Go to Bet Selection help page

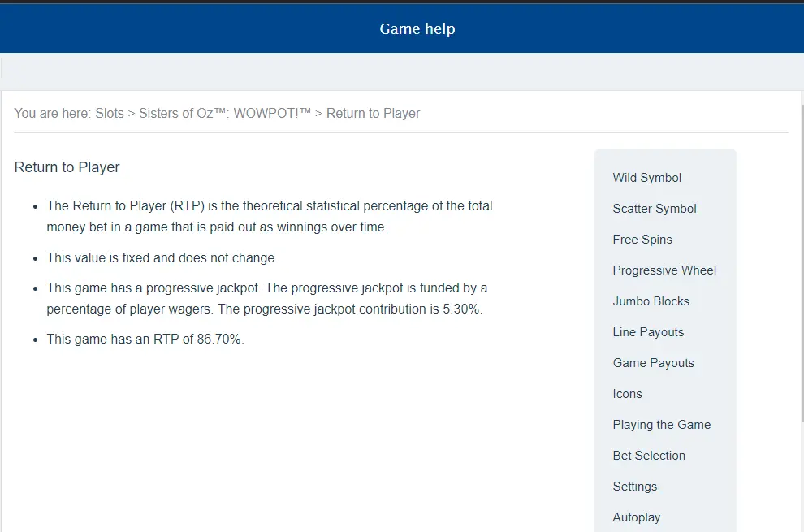(x=649, y=455)
